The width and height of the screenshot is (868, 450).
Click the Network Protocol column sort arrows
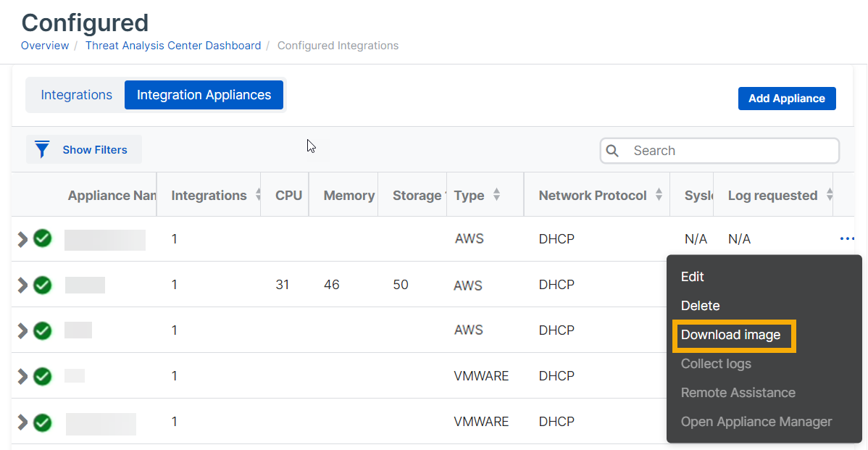point(659,195)
